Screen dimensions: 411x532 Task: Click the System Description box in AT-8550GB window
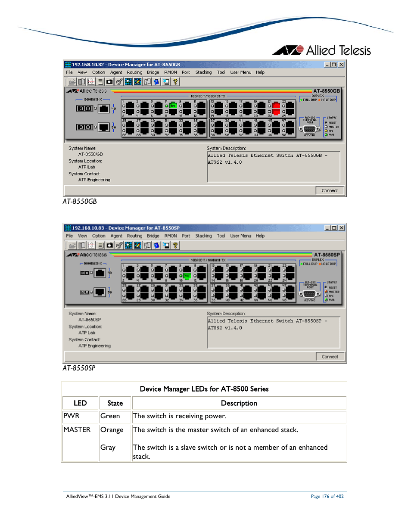tap(274, 166)
